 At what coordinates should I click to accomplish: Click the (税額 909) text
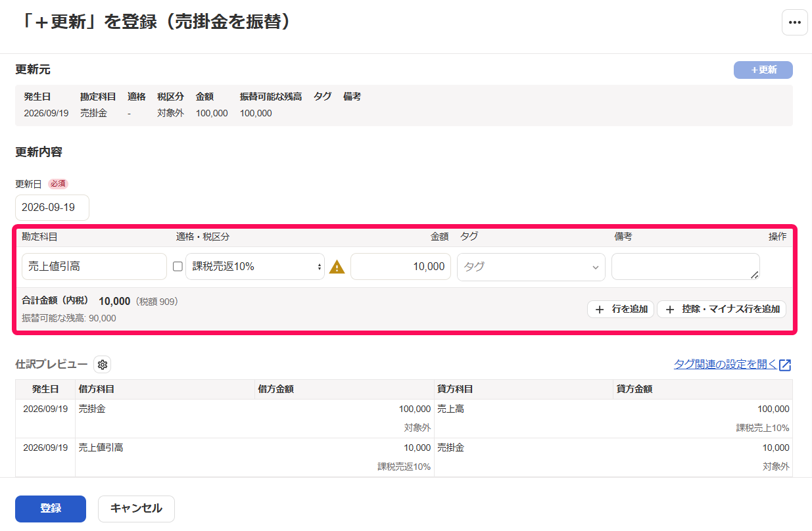pyautogui.click(x=157, y=302)
